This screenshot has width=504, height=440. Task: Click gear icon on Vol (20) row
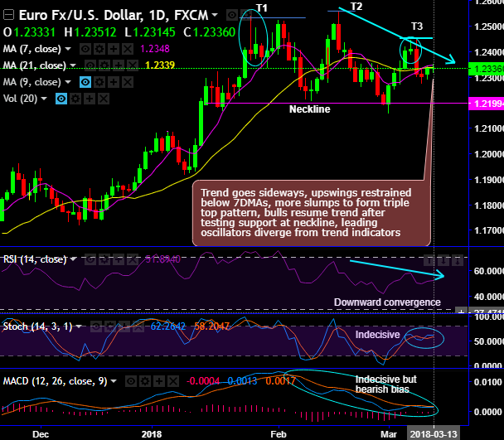(x=75, y=99)
